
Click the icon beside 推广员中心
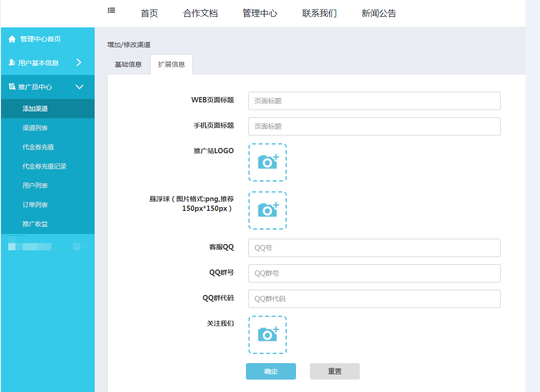12,87
